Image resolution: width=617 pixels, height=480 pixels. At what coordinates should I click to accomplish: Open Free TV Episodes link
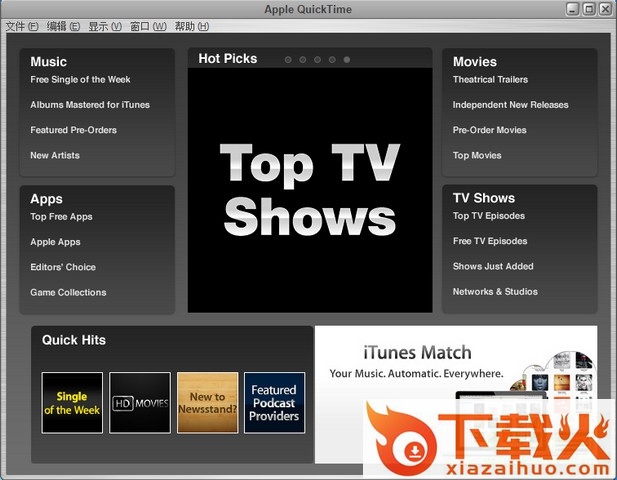(x=490, y=241)
